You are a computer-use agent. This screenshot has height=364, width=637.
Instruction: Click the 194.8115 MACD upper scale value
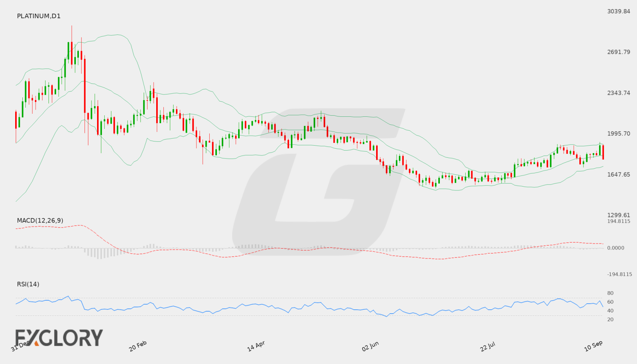(x=618, y=221)
